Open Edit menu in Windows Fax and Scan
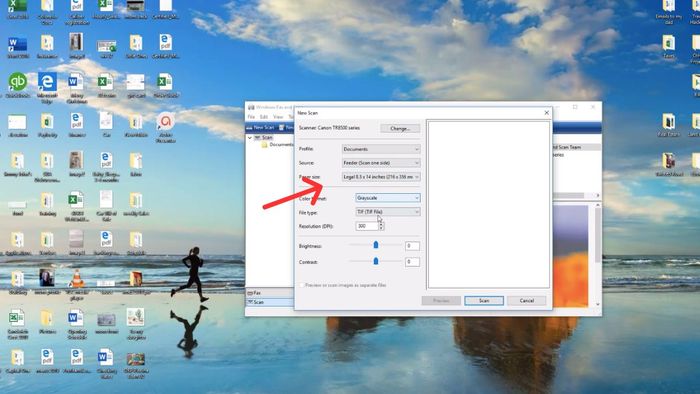 [264, 117]
